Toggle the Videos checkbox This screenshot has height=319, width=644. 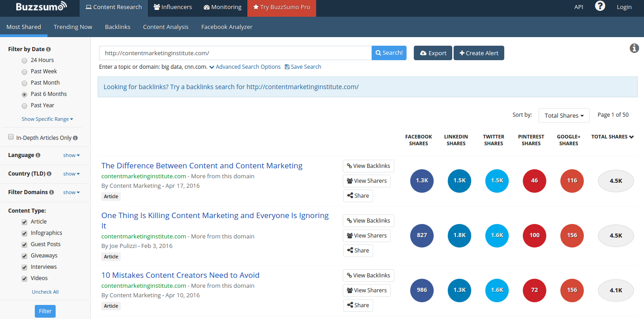coord(24,278)
